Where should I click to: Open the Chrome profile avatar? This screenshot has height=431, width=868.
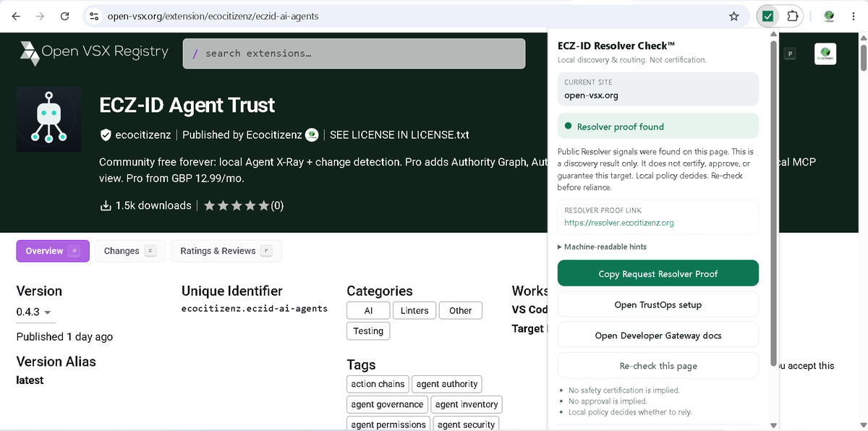(829, 16)
